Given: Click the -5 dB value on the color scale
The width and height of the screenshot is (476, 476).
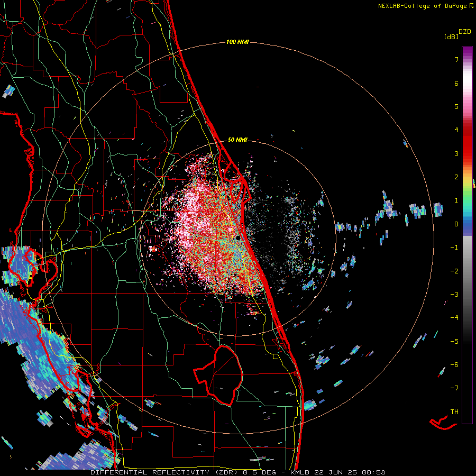Looking at the screenshot, I should (x=454, y=342).
